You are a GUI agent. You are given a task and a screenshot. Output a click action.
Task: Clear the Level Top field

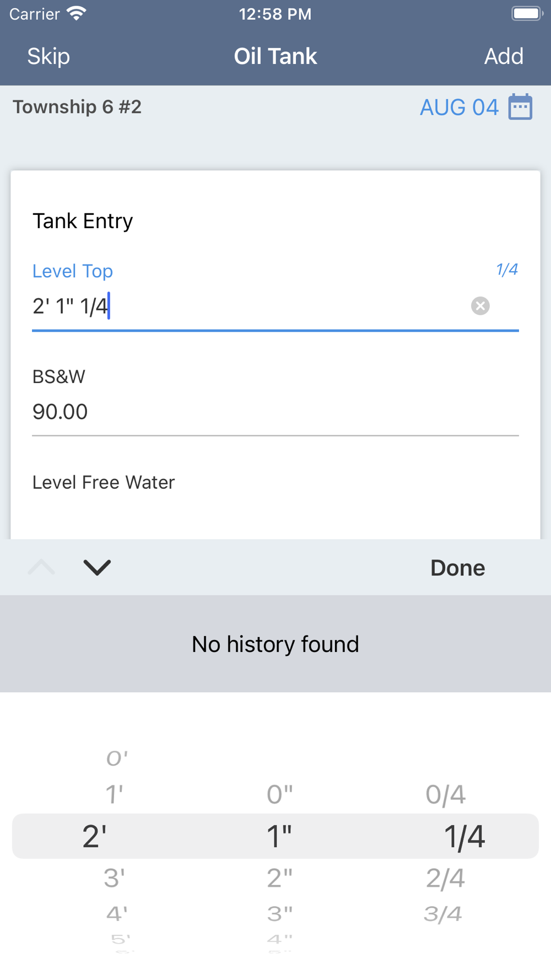point(480,305)
